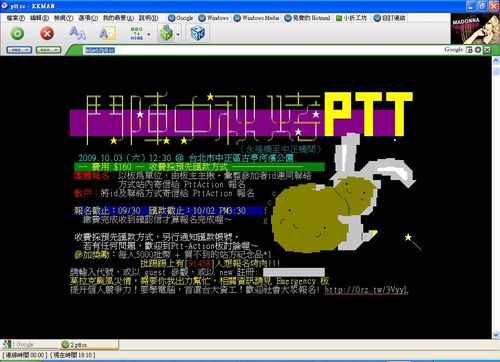Click the 現在時間 status bar entry

(73, 355)
